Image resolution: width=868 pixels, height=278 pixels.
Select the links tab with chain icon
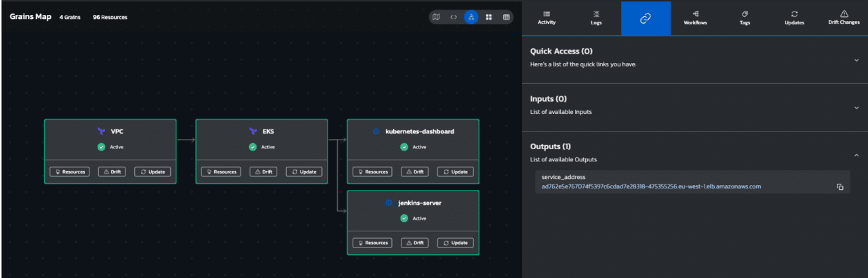point(646,18)
